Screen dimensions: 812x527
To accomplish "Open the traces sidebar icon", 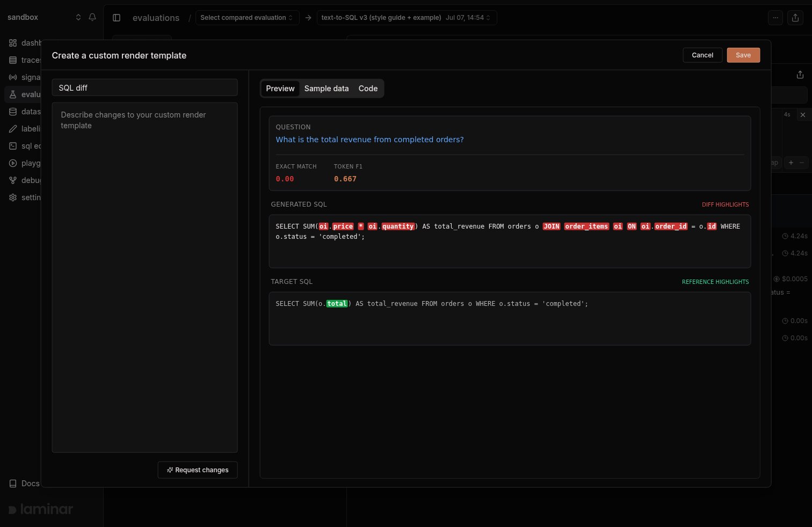I will pos(13,60).
